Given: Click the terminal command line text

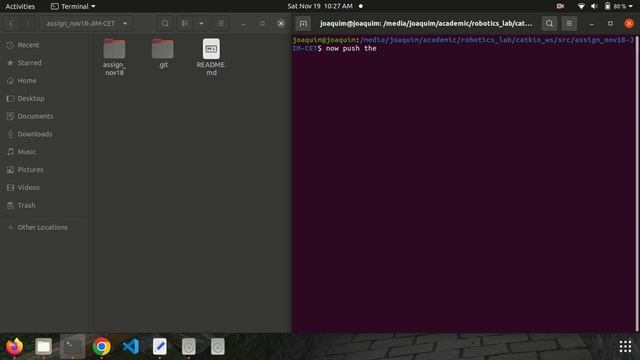Looking at the screenshot, I should click(x=351, y=49).
